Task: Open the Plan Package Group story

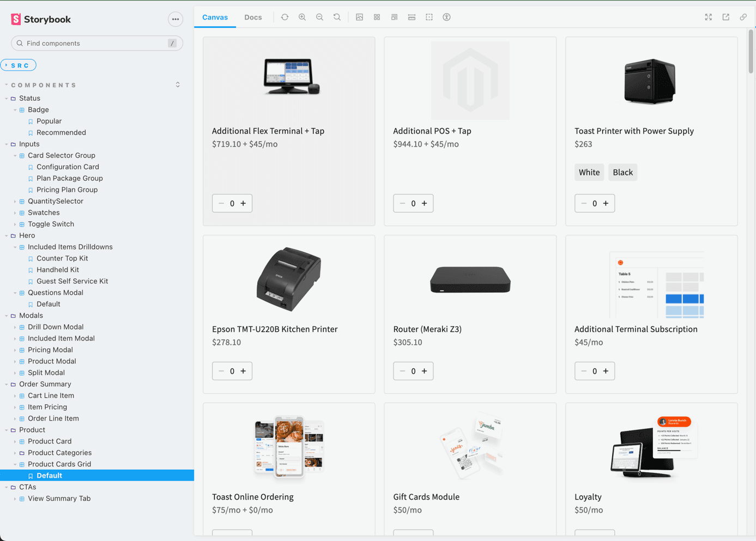Action: pos(69,178)
